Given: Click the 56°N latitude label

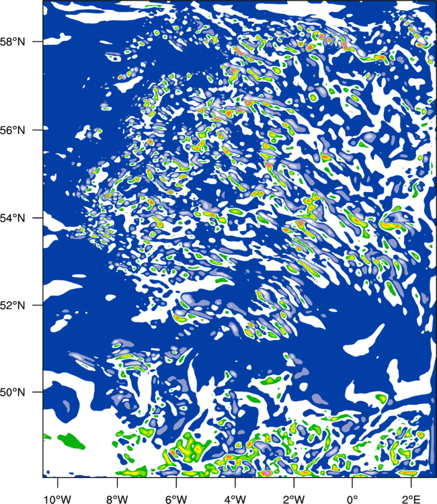Looking at the screenshot, I should pyautogui.click(x=13, y=130).
